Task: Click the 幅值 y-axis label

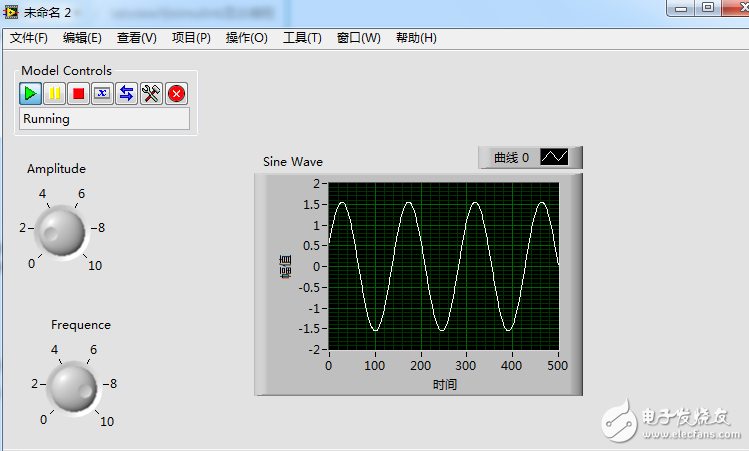Action: point(285,267)
